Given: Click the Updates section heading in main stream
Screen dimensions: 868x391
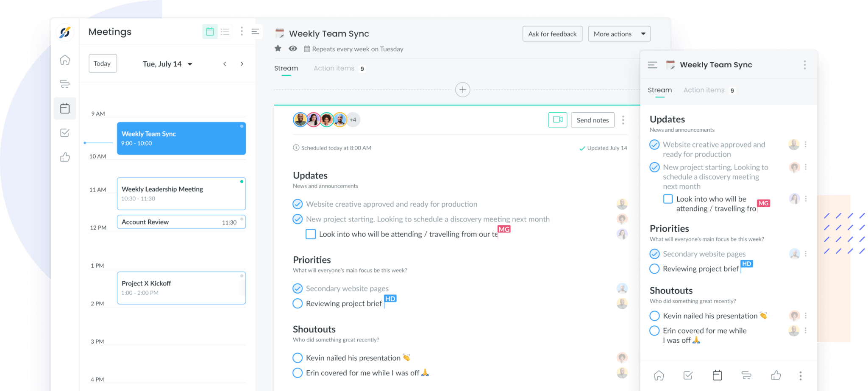Looking at the screenshot, I should [x=310, y=175].
